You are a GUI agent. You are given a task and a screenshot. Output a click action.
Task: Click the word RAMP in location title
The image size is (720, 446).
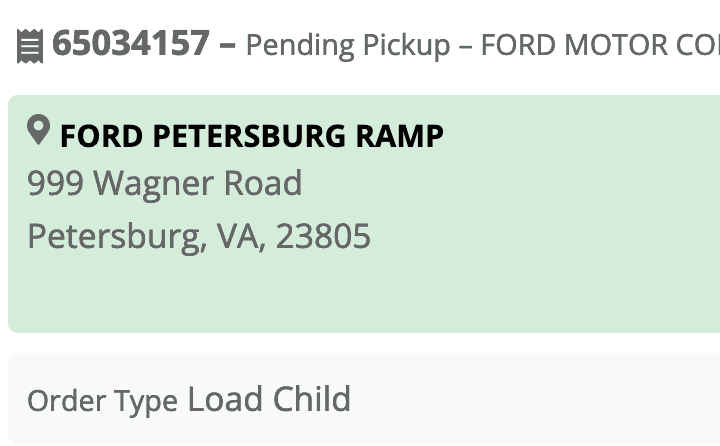[x=403, y=135]
